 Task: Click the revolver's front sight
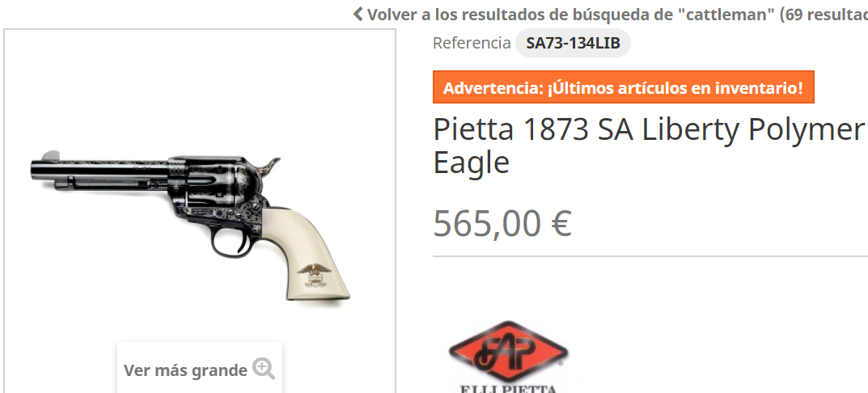[x=50, y=155]
